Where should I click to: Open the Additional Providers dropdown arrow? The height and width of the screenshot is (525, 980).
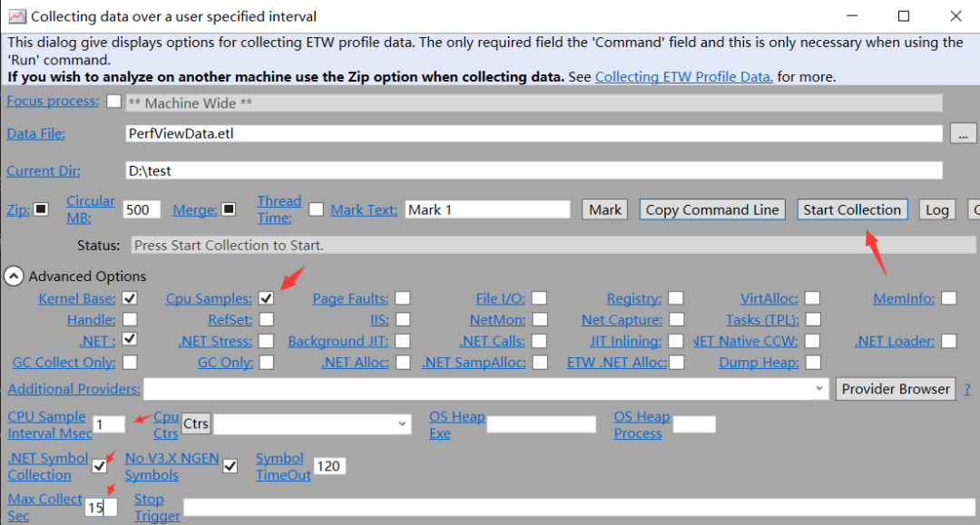click(x=818, y=388)
